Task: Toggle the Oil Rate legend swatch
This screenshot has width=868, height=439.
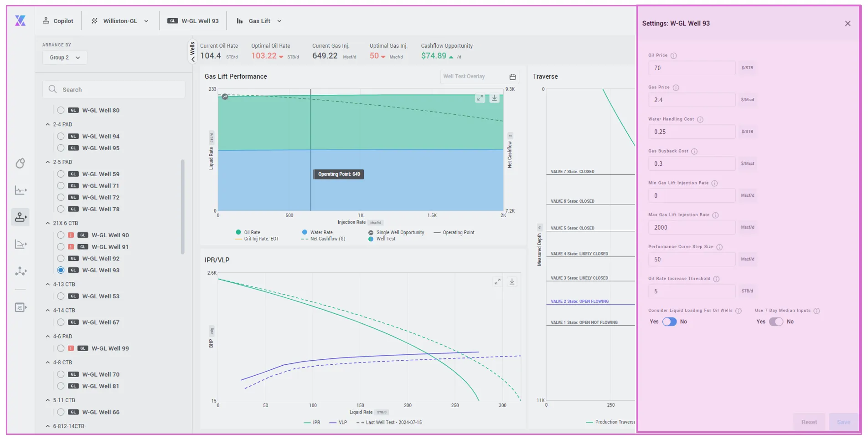Action: pyautogui.click(x=238, y=232)
